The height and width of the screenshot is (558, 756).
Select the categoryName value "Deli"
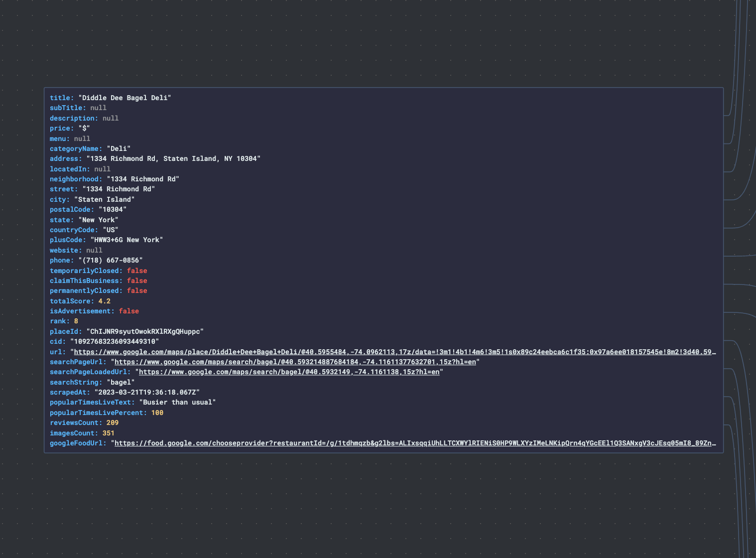coord(119,148)
